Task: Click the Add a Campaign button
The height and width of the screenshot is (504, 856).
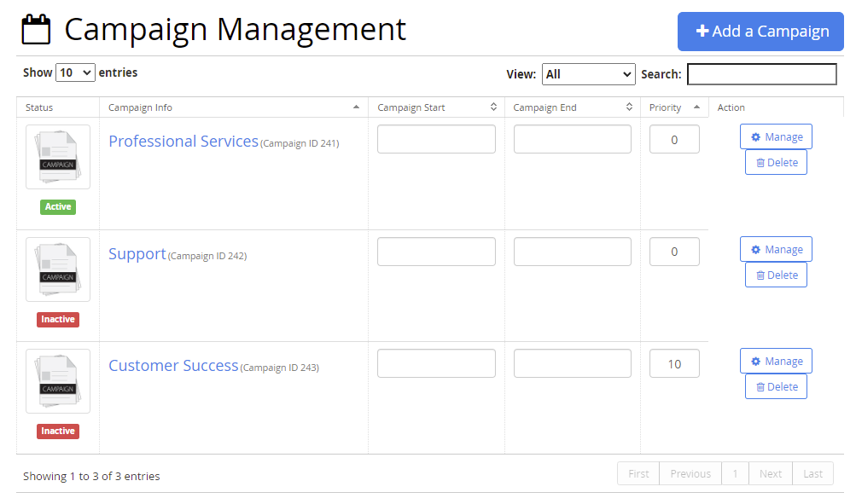Action: tap(760, 32)
